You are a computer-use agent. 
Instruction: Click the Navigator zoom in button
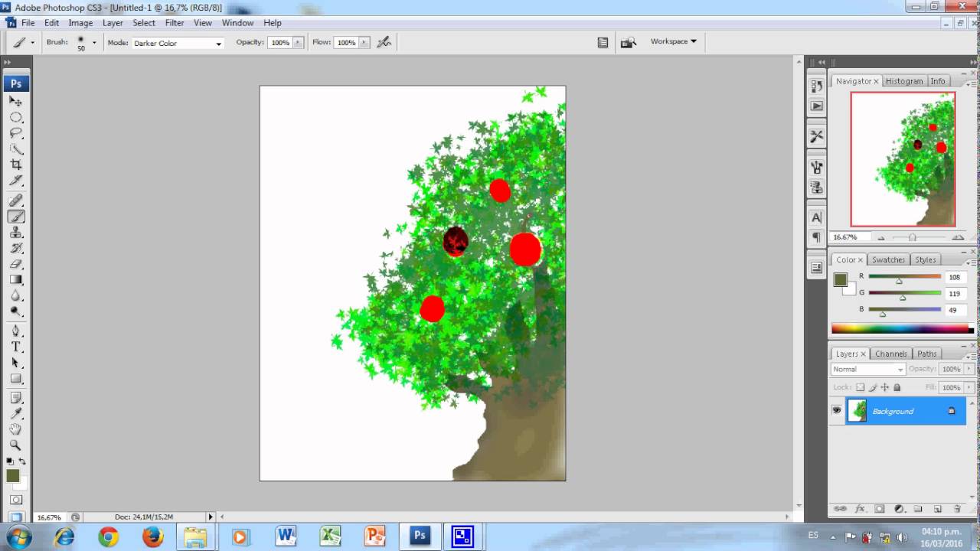point(958,238)
